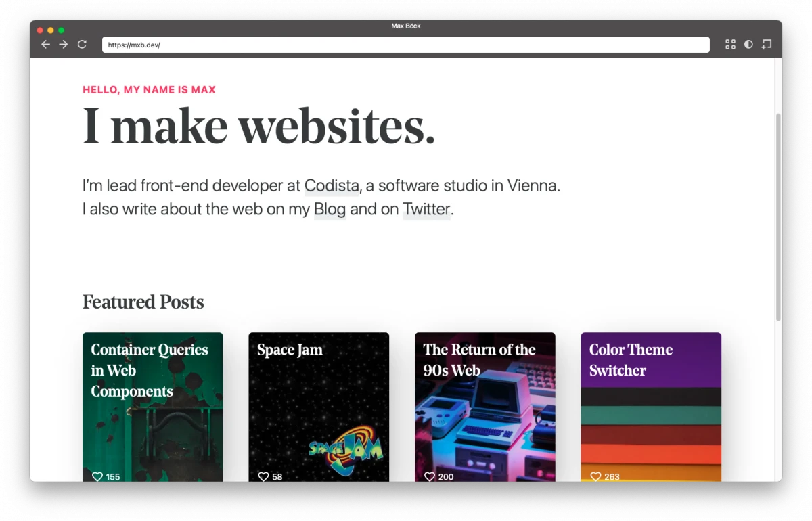The height and width of the screenshot is (521, 812).
Task: Click the Featured Posts heading
Action: pyautogui.click(x=143, y=302)
